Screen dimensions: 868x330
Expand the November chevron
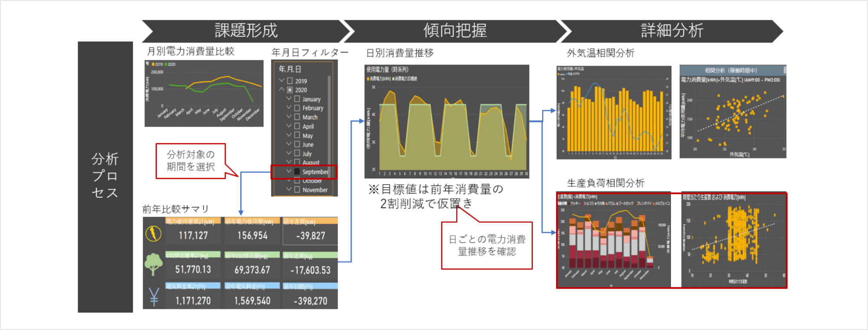(289, 189)
